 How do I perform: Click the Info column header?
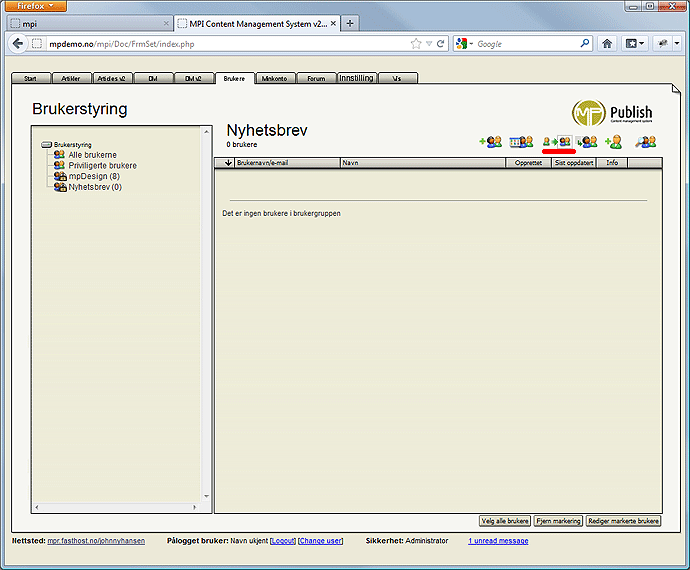[x=612, y=163]
